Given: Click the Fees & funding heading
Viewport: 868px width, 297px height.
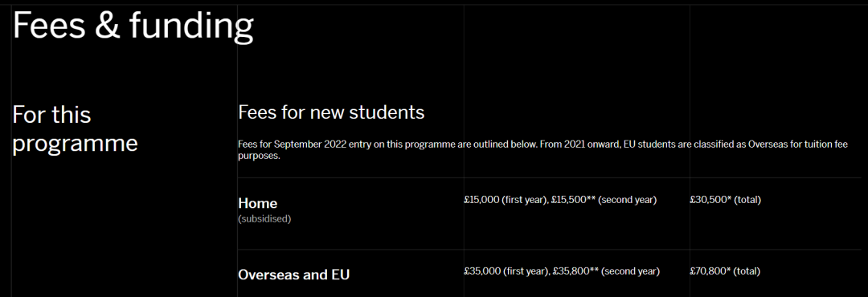Looking at the screenshot, I should point(133,26).
